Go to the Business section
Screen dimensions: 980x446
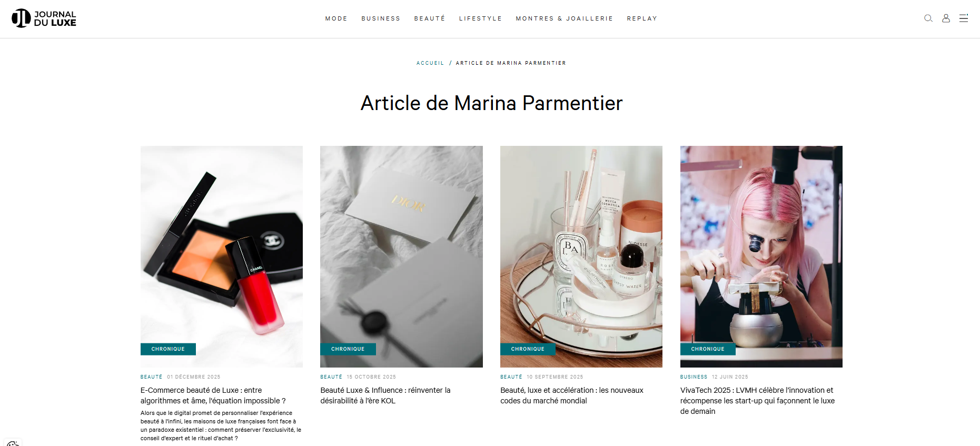coord(381,18)
